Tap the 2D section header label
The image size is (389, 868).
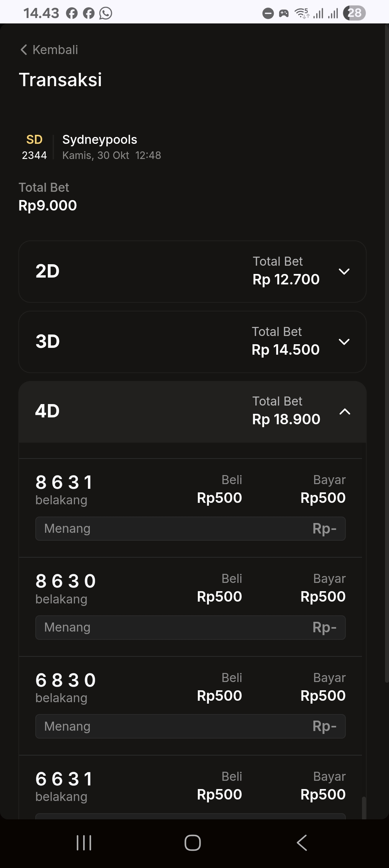coord(48,271)
